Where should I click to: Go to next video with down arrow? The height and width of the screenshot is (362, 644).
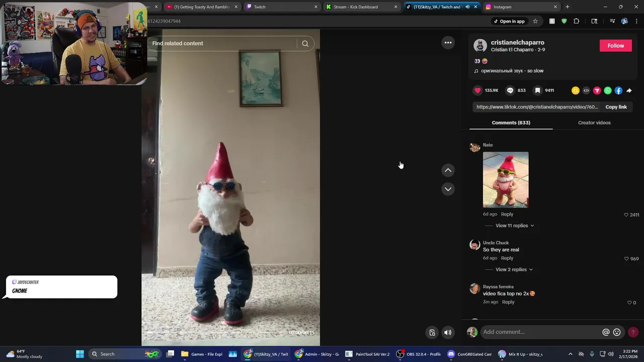pos(448,189)
